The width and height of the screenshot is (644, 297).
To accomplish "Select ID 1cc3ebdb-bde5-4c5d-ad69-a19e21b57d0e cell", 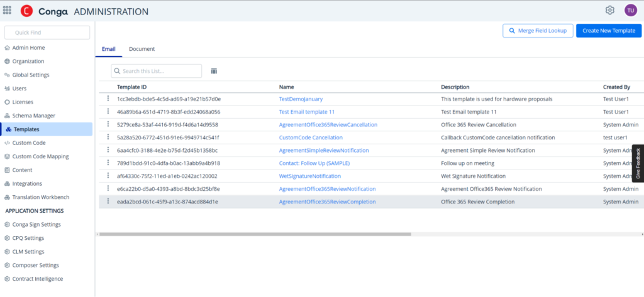I will pyautogui.click(x=169, y=99).
